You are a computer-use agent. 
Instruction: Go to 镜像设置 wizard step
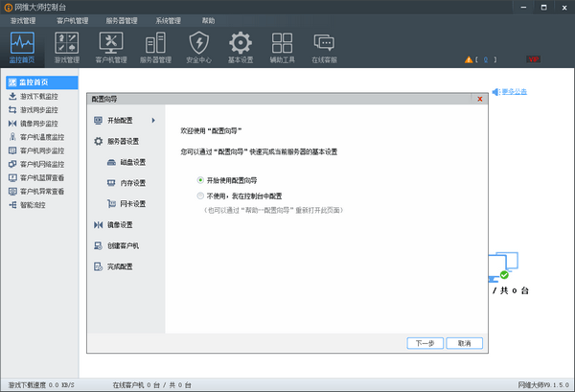[x=120, y=224]
